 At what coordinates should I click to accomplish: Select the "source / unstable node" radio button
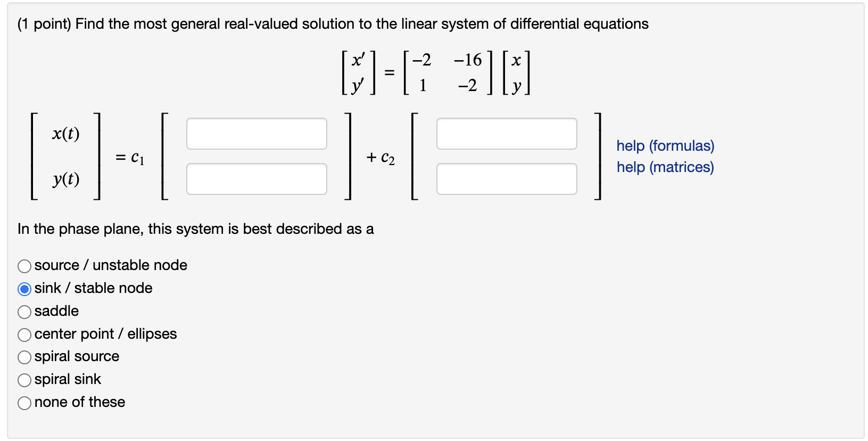[24, 266]
